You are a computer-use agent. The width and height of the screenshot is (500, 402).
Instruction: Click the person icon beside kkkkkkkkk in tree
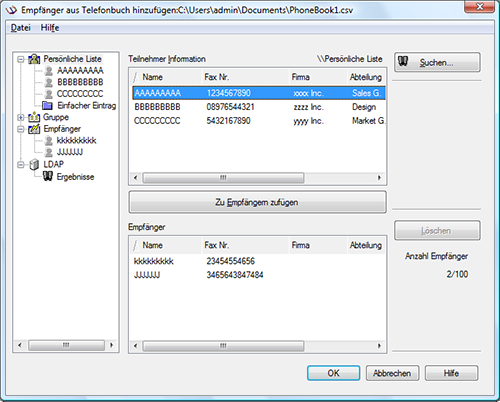[49, 141]
